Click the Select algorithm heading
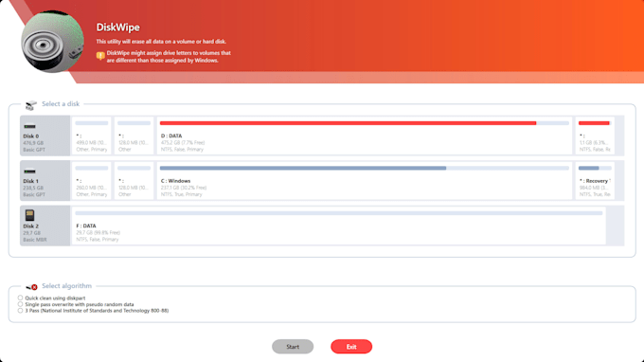The image size is (644, 362). click(66, 285)
